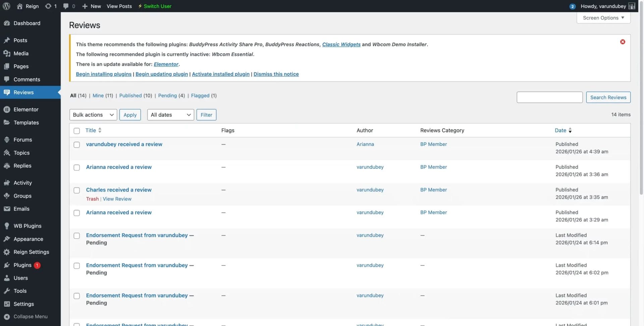Toggle the select-all reviews checkbox

[x=76, y=131]
